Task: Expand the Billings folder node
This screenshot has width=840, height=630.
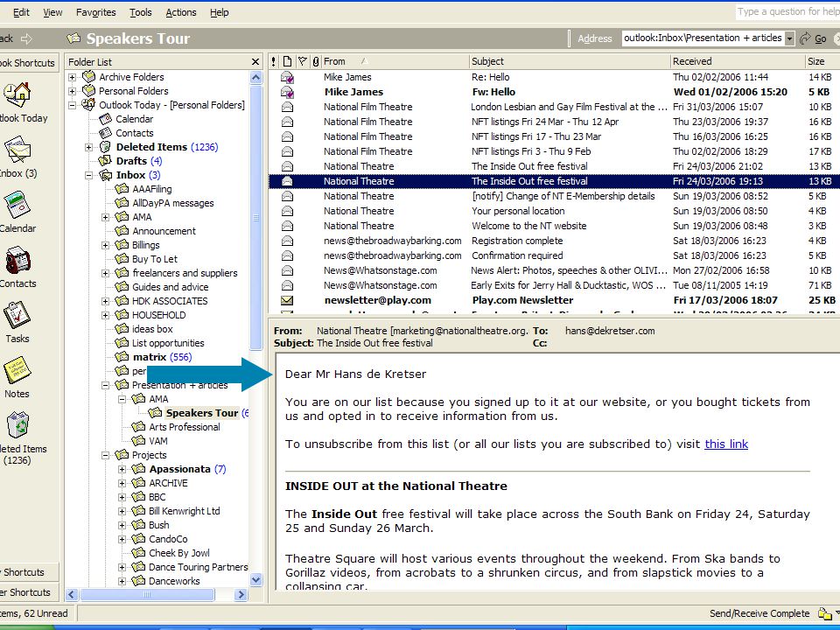Action: [x=106, y=245]
